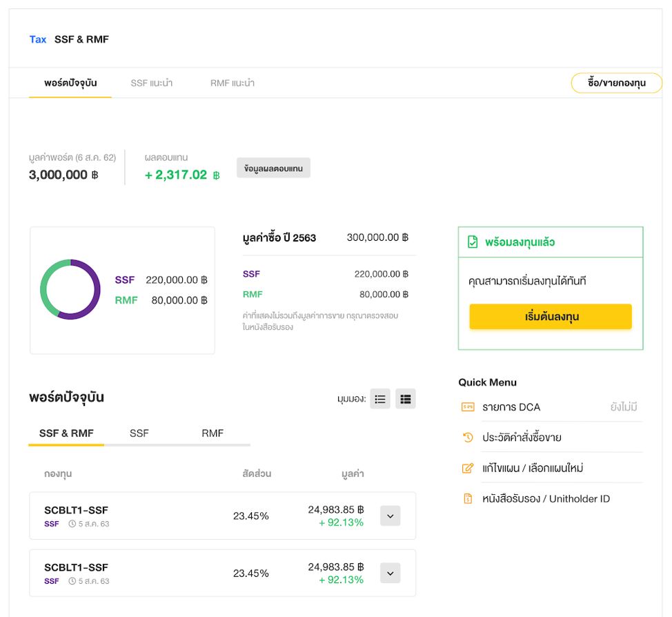Select the RMF portfolio filter tab
The width and height of the screenshot is (672, 617).
213,433
